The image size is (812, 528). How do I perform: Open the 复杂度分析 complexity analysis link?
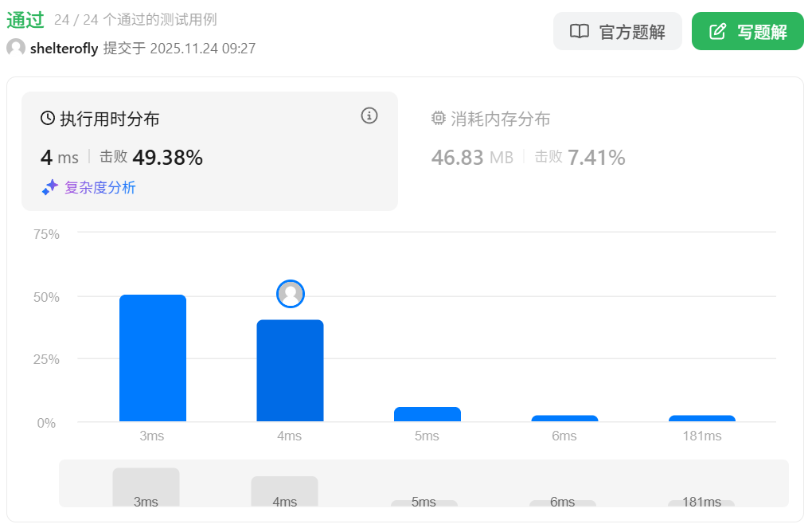100,188
